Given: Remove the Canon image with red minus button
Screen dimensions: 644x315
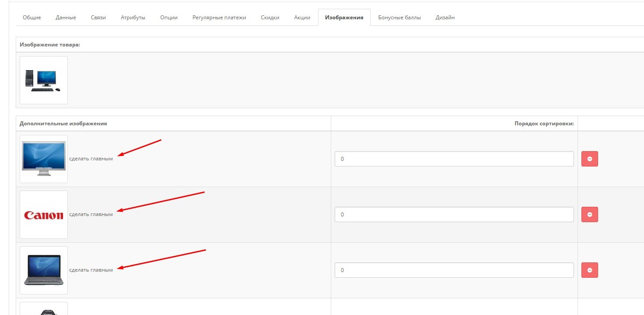Looking at the screenshot, I should 590,215.
